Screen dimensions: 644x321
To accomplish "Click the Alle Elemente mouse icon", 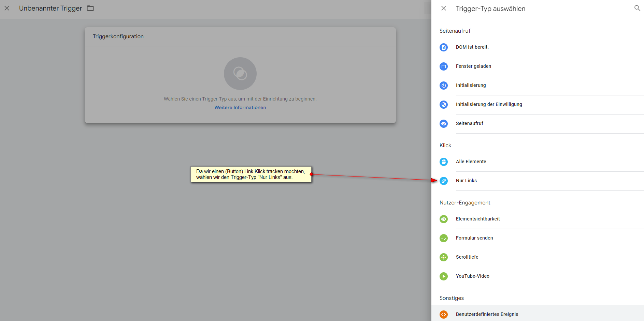I will click(x=444, y=162).
